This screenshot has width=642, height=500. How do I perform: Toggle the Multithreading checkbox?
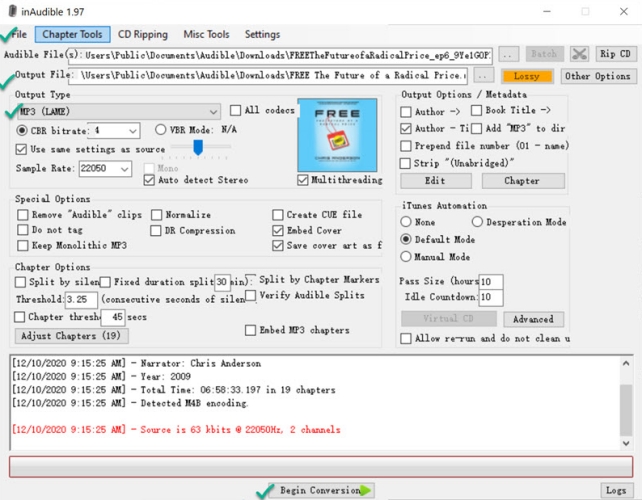303,180
